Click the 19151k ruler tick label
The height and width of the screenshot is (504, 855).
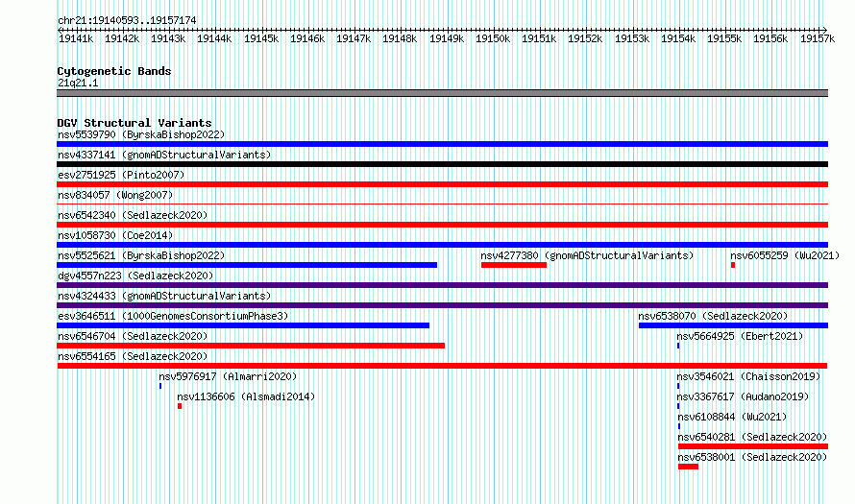pyautogui.click(x=539, y=38)
